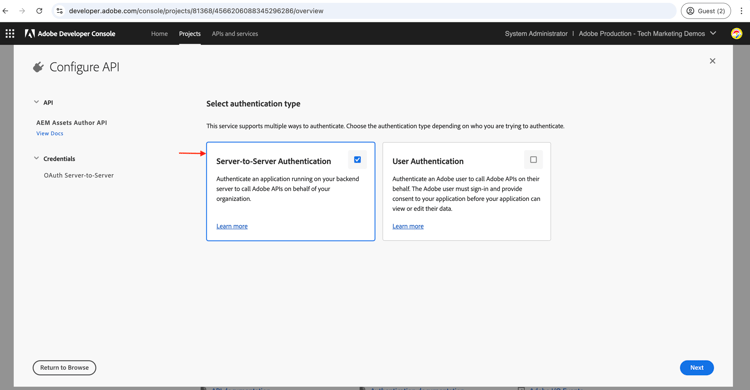
Task: Open the organization switcher dropdown arrow
Action: pos(713,33)
